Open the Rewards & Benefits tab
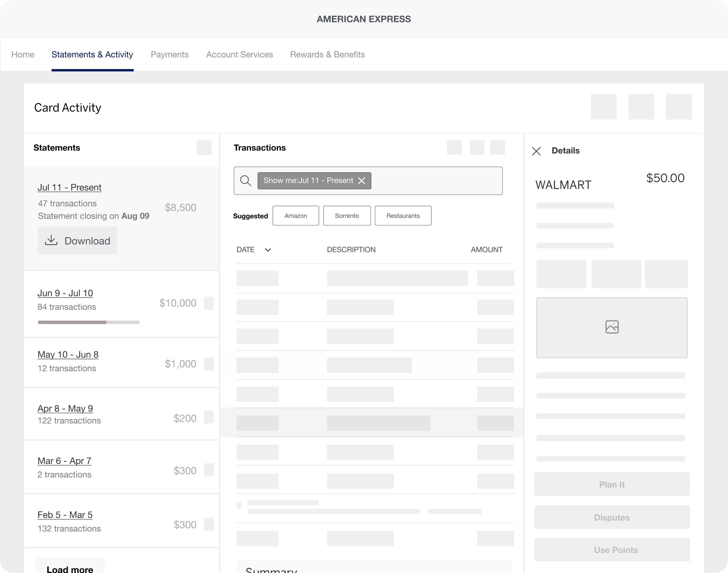The width and height of the screenshot is (728, 573). (x=327, y=54)
